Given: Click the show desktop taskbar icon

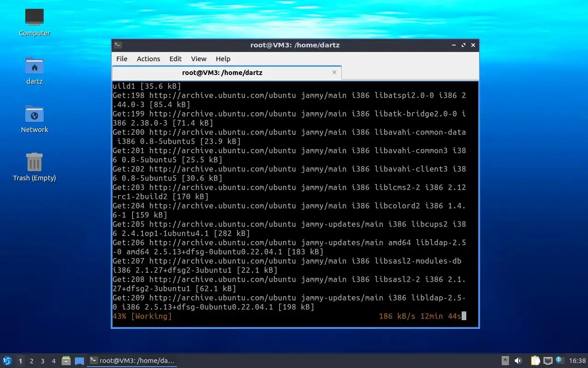Looking at the screenshot, I should tap(79, 361).
